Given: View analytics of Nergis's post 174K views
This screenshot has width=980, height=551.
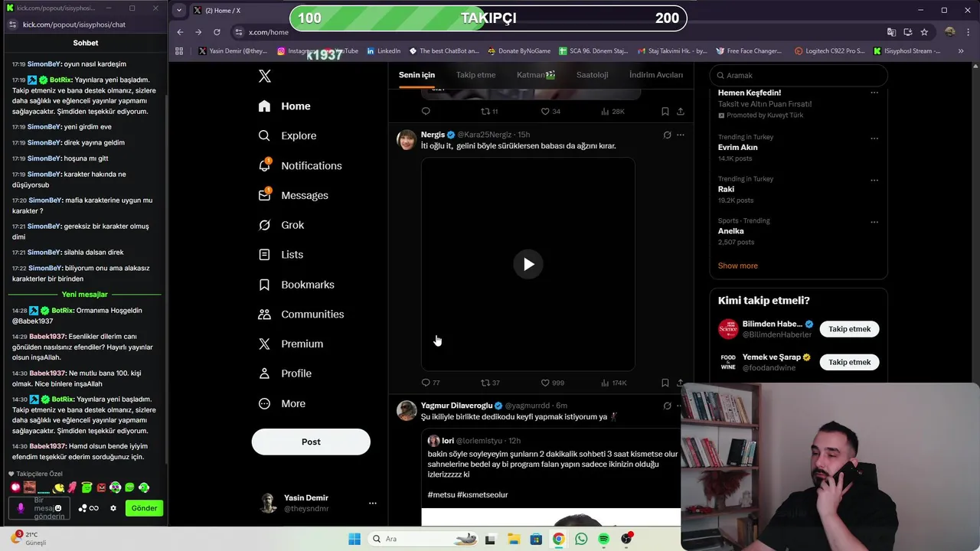Looking at the screenshot, I should pos(614,383).
